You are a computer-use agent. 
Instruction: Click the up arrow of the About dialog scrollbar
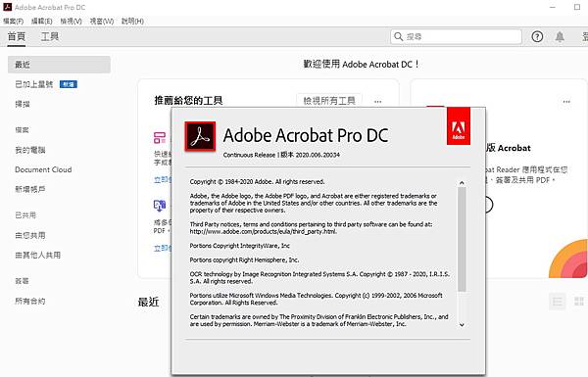[462, 183]
